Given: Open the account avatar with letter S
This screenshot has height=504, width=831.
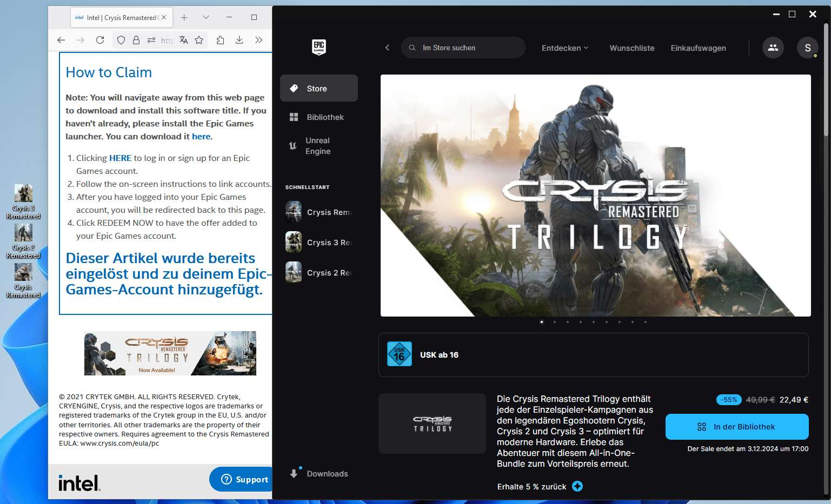Looking at the screenshot, I should pos(808,48).
